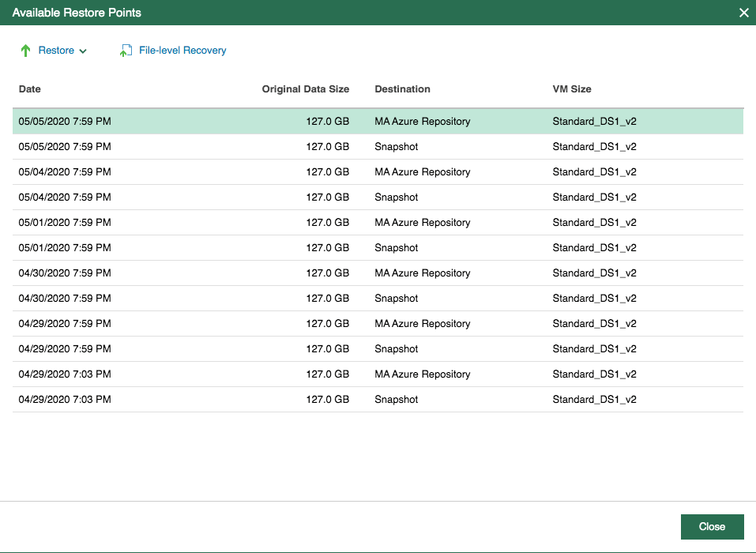This screenshot has width=756, height=553.
Task: Select 05/05/2020 Snapshot restore point
Action: 378,147
